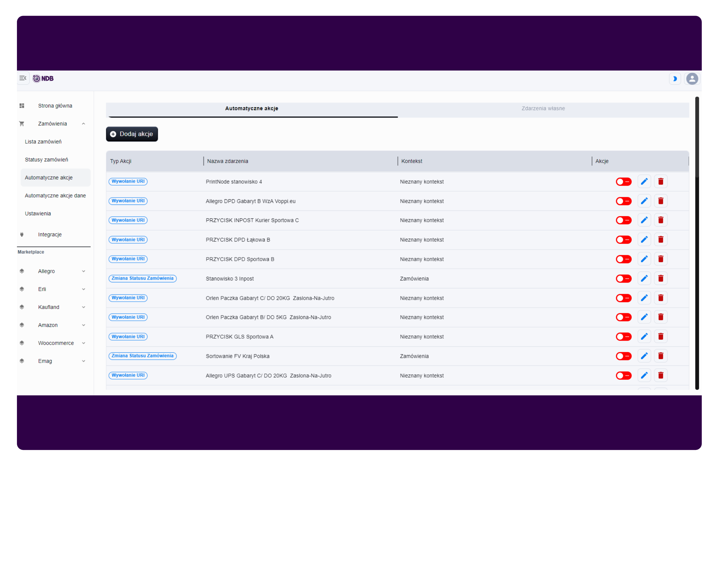The width and height of the screenshot is (719, 588).
Task: Delete Allegro DPD Gabaryt B WzA action
Action: pos(660,201)
